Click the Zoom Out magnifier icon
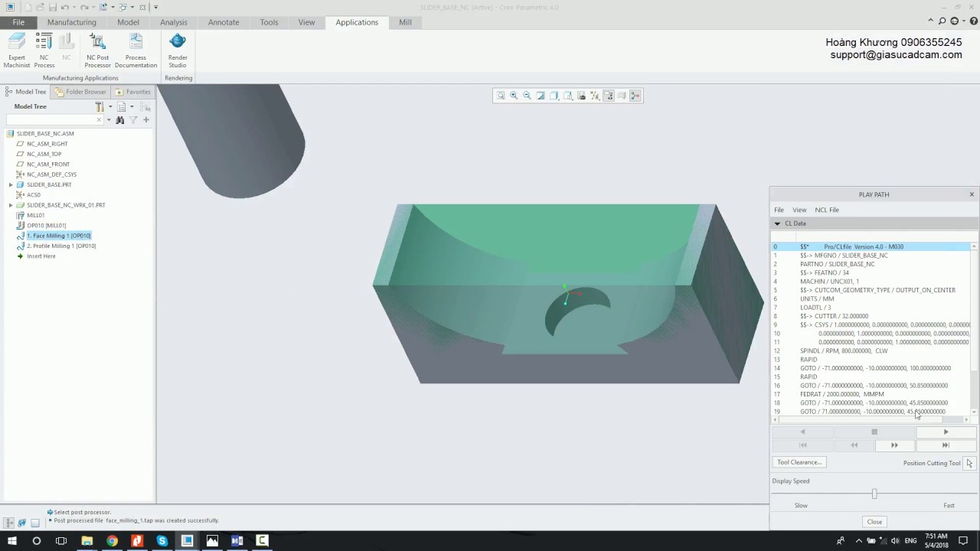This screenshot has height=551, width=980. pos(527,96)
